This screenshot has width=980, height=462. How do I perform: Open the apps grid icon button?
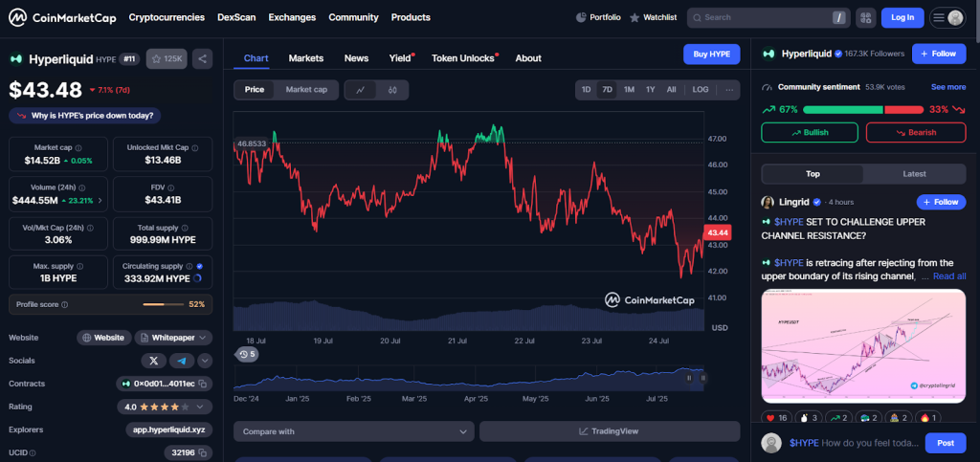865,17
